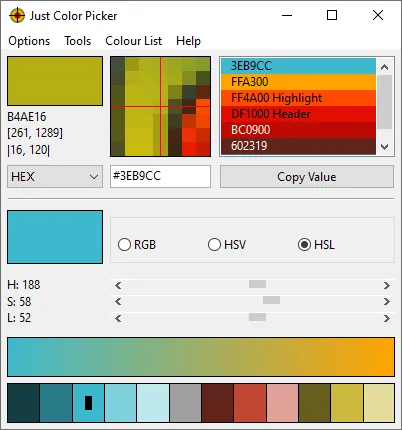Screen dimensions: 402x430
Task: Select the HSV radio button
Action: [x=227, y=245]
